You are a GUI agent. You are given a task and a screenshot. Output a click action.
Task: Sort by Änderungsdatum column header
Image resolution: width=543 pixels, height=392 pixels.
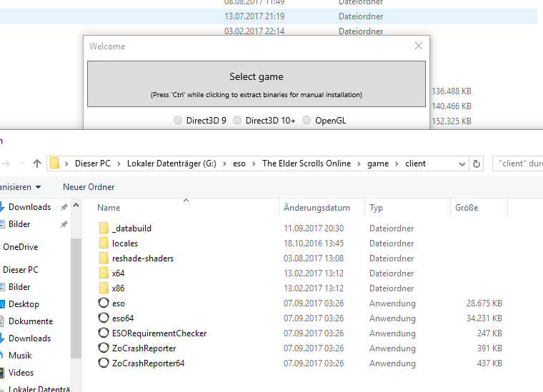point(317,208)
